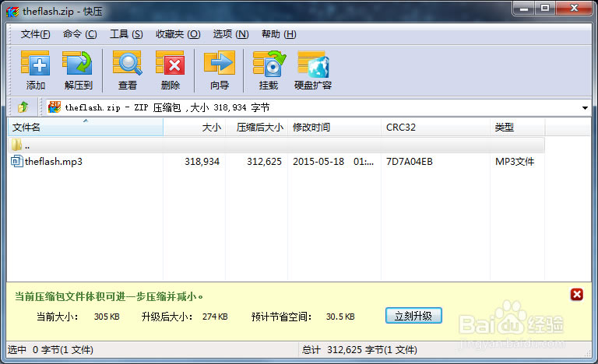Maximize the 快压 window

(x=545, y=9)
